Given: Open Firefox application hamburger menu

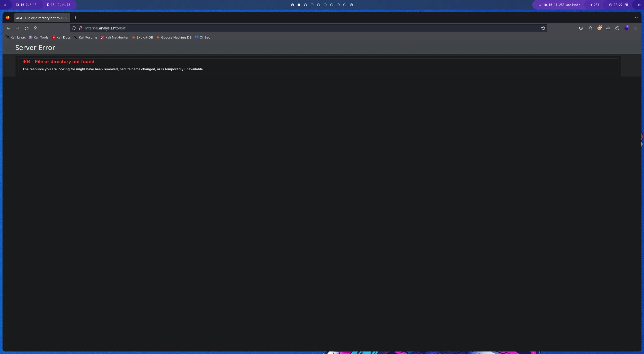Looking at the screenshot, I should [x=635, y=28].
